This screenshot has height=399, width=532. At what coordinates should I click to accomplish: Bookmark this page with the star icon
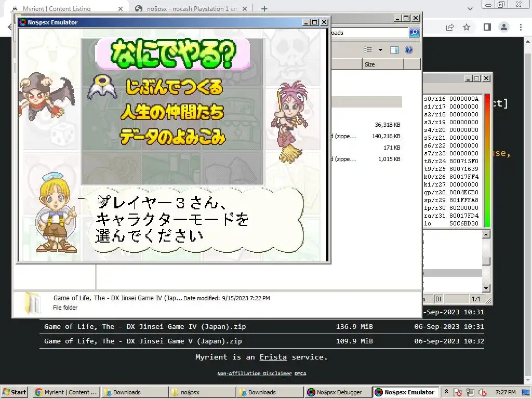[467, 27]
